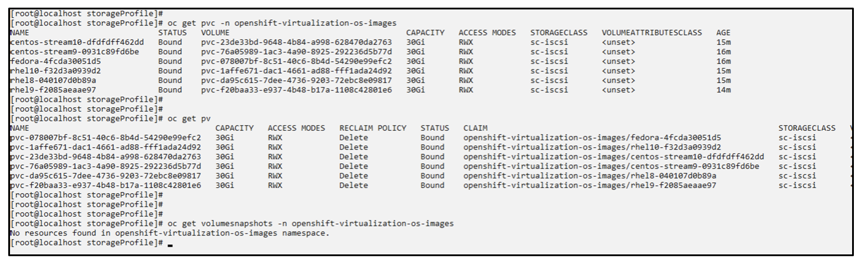Viewport: 868px width, 265px height.
Task: Select PVC name centos-stream10-dfdfdff462dd
Action: (77, 42)
